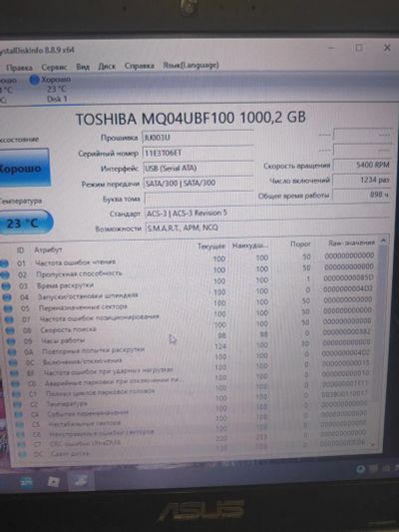Click the transfer mode field SATA/300 | SATA/300

coord(199,183)
